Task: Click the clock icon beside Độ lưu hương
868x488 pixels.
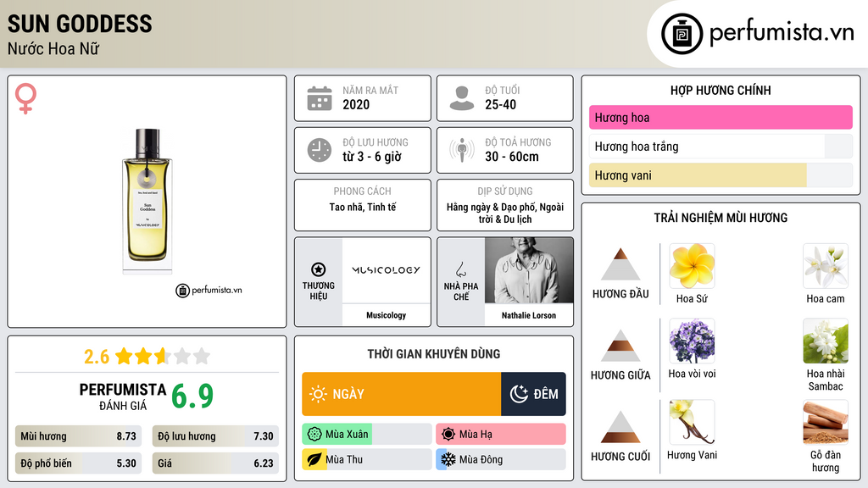Action: coord(320,150)
